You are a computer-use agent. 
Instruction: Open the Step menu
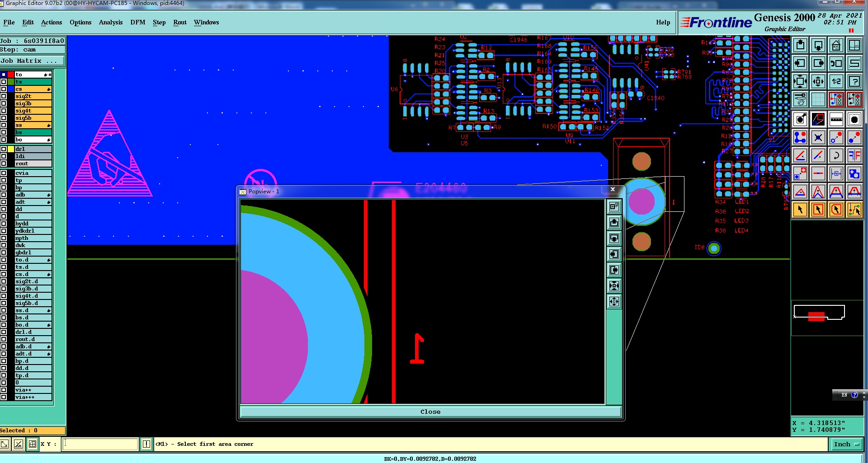point(159,22)
